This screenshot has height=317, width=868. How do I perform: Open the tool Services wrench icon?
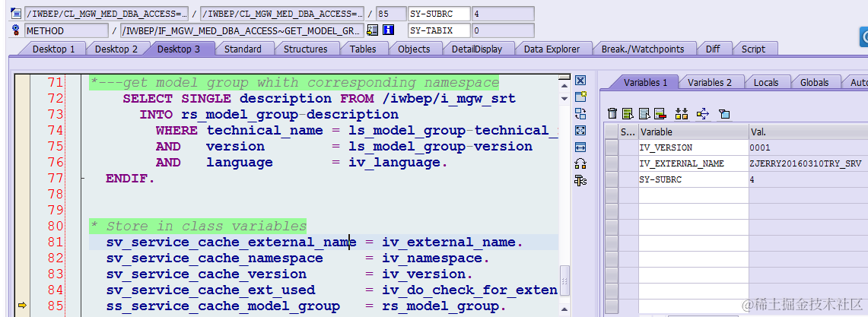[580, 180]
